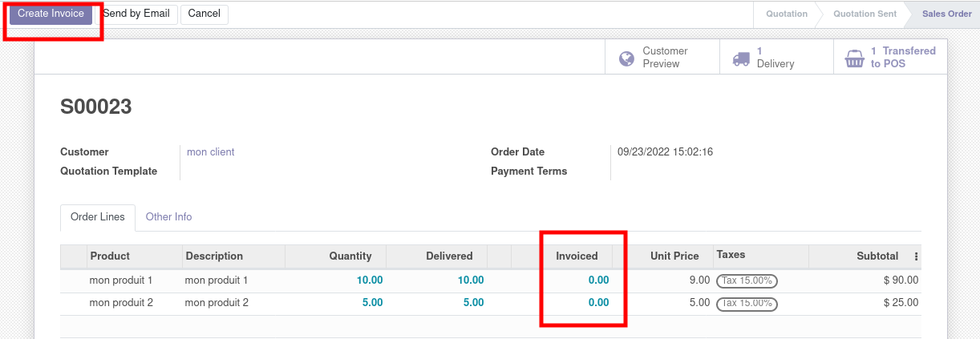This screenshot has width=980, height=339.
Task: Sort by the Unit Price column header
Action: [x=662, y=256]
